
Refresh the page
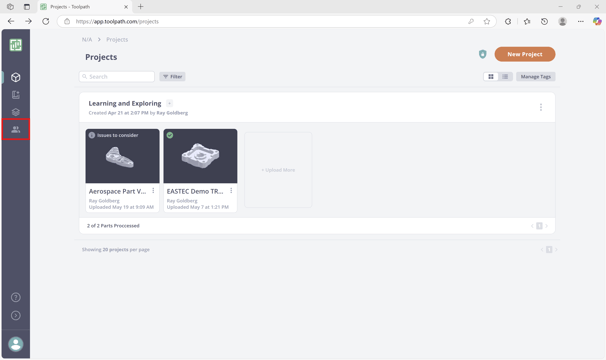(46, 21)
